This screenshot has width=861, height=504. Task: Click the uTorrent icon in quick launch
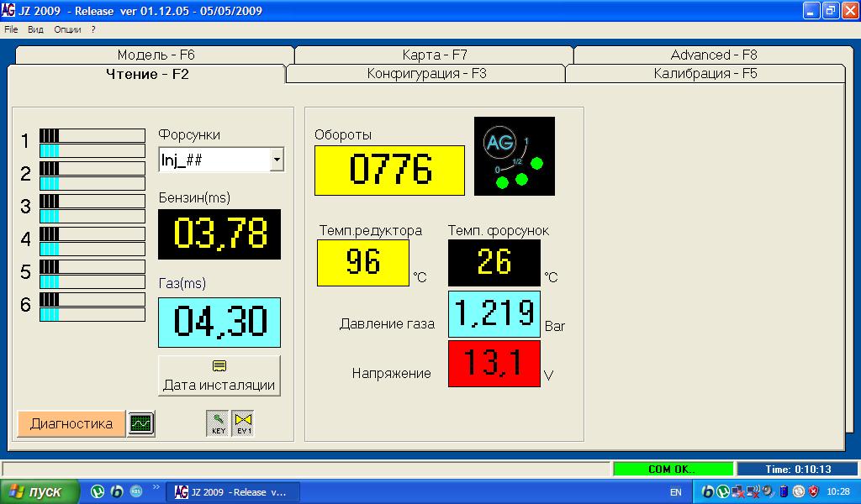[x=98, y=491]
